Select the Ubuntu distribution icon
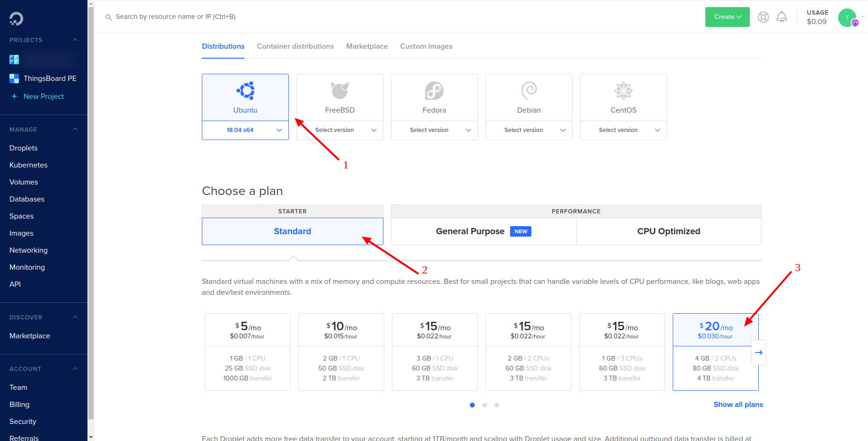 click(245, 90)
